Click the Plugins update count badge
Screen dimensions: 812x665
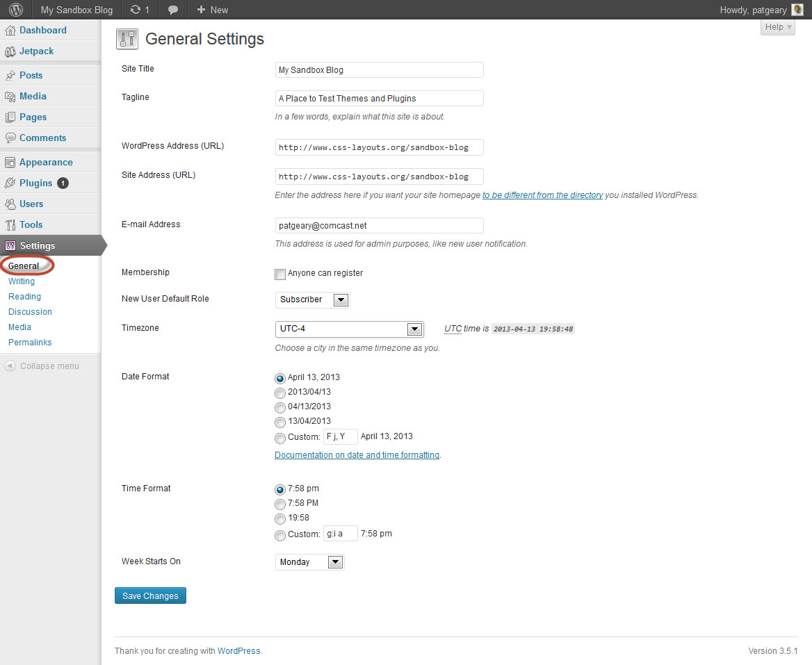pos(63,183)
